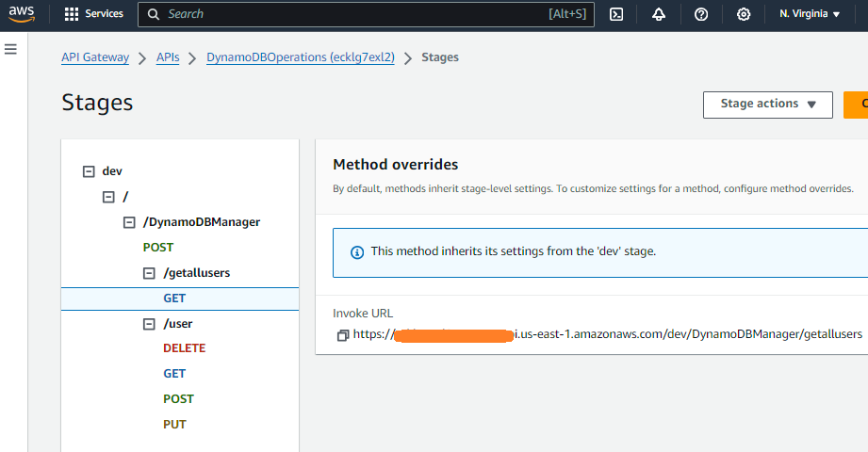This screenshot has height=452, width=868.
Task: Open the DynamoDBOperations breadcrumb link
Action: click(302, 57)
